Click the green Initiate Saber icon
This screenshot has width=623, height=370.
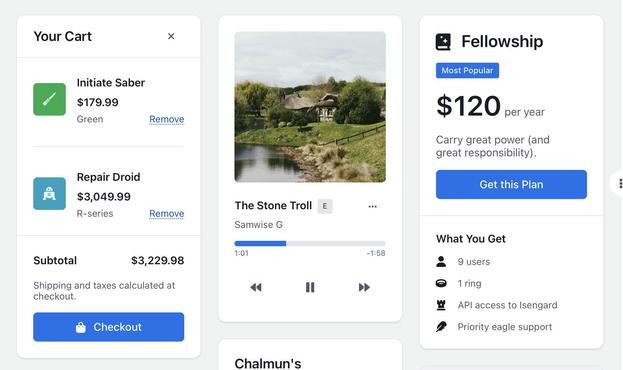[x=49, y=99]
